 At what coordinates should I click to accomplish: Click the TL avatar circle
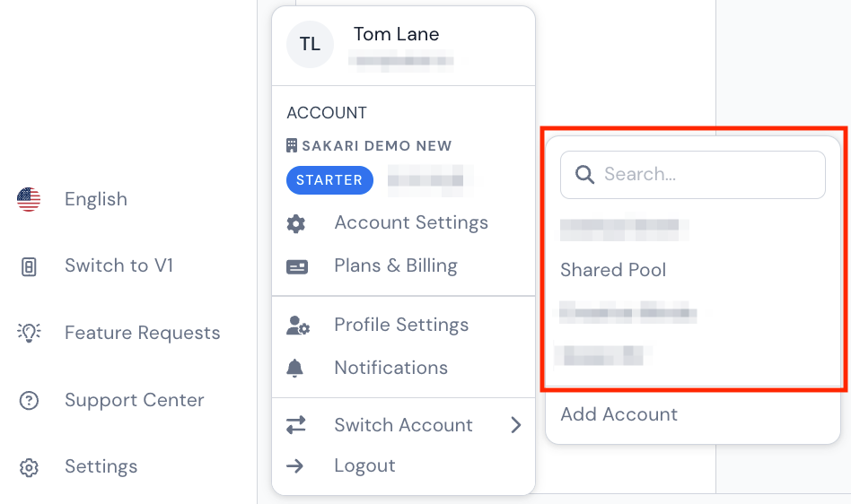(x=310, y=45)
